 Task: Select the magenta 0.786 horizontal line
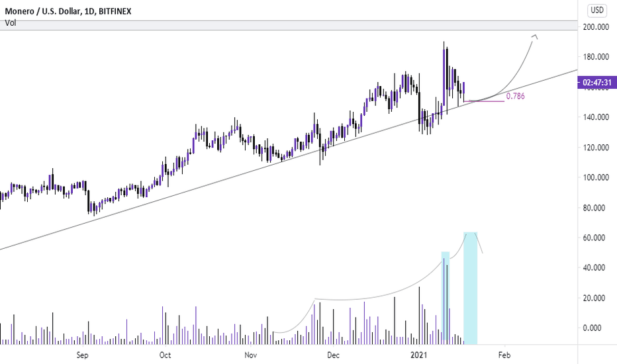[484, 101]
